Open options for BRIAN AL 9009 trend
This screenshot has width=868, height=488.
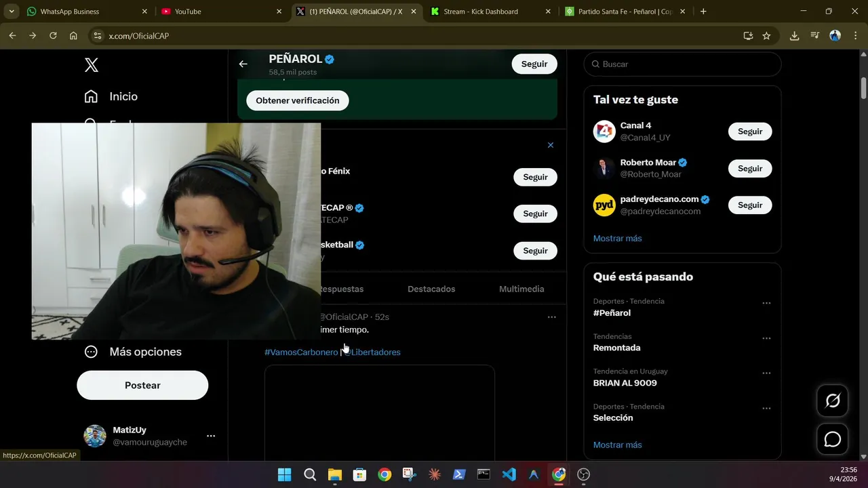pyautogui.click(x=766, y=373)
